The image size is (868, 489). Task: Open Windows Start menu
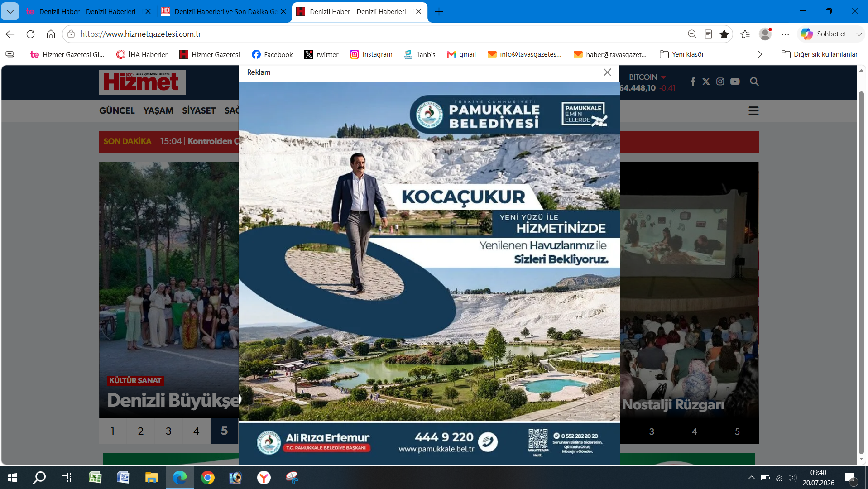click(x=12, y=478)
